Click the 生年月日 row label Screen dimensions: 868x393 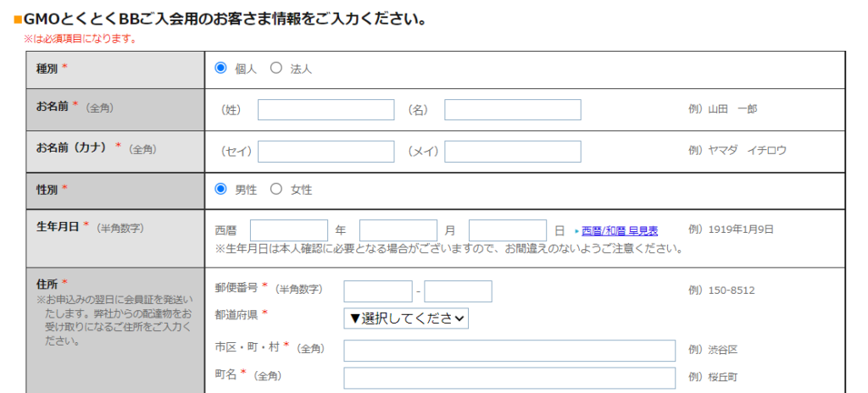58,226
